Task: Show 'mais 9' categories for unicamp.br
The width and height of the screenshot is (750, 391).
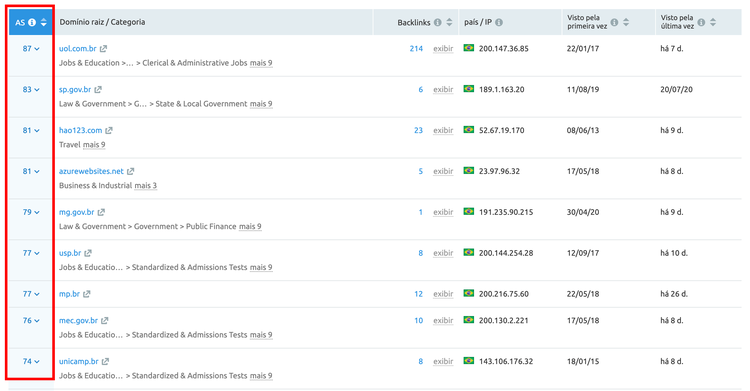Action: click(x=261, y=376)
